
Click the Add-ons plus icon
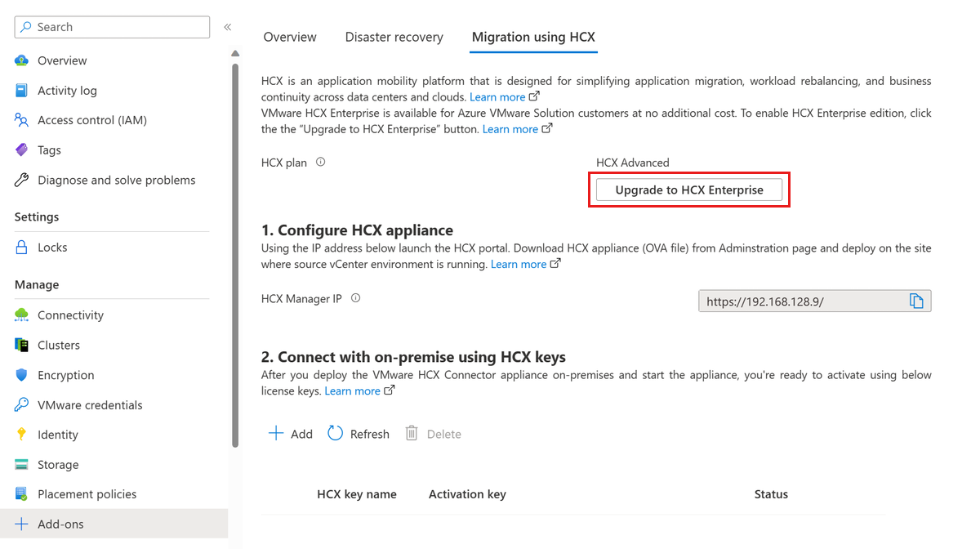tap(22, 524)
